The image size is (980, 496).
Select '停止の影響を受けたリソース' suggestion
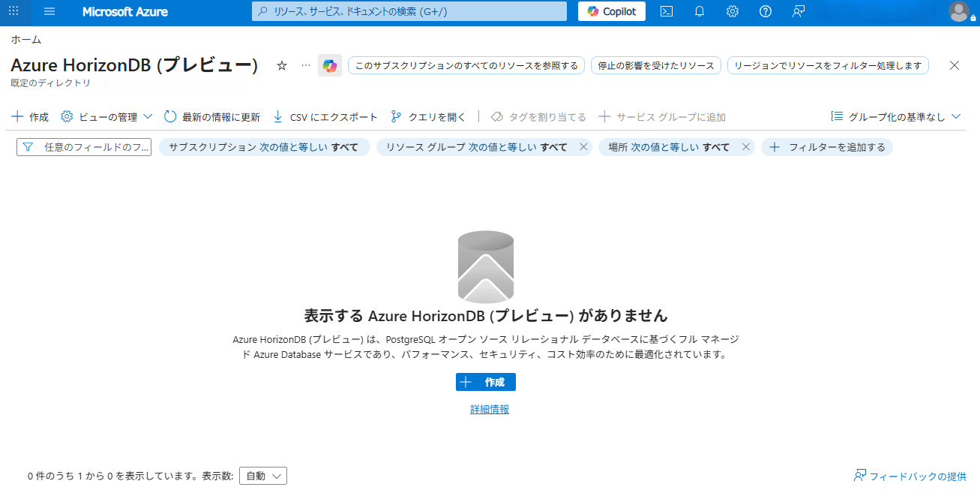[656, 65]
